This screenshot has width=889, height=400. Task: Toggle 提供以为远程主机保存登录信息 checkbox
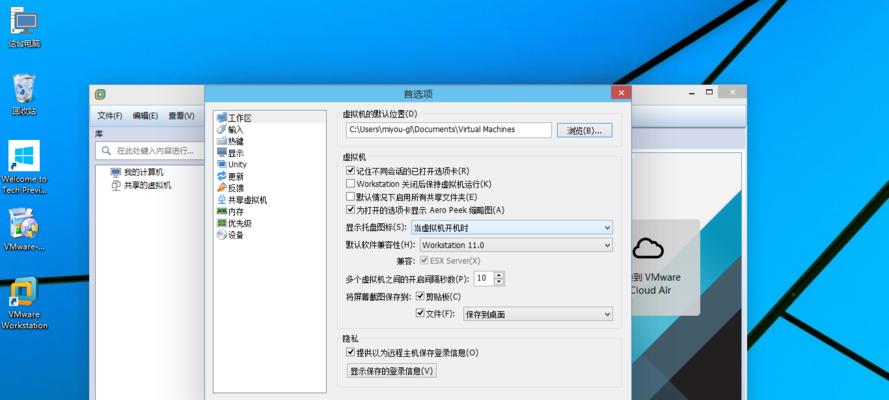[350, 352]
